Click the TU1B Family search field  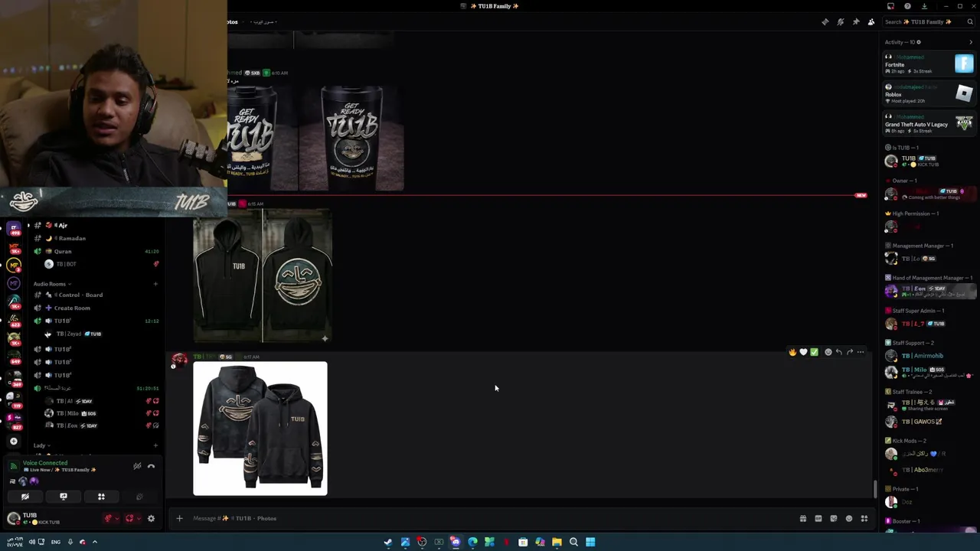click(x=928, y=22)
